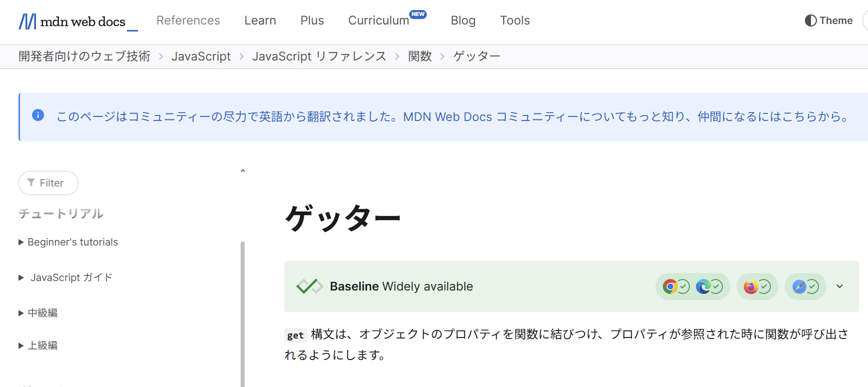Click the Chrome browser support icon
This screenshot has height=387, width=868.
pos(670,286)
